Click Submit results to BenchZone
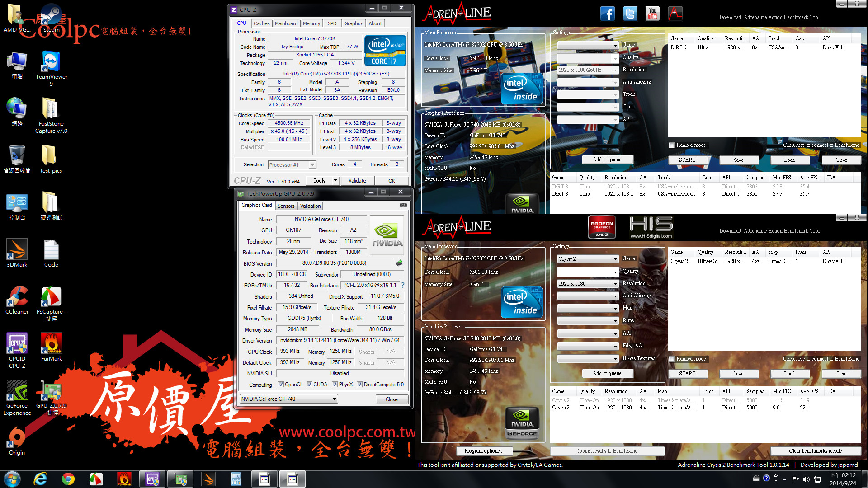The image size is (868, 488). 607,451
